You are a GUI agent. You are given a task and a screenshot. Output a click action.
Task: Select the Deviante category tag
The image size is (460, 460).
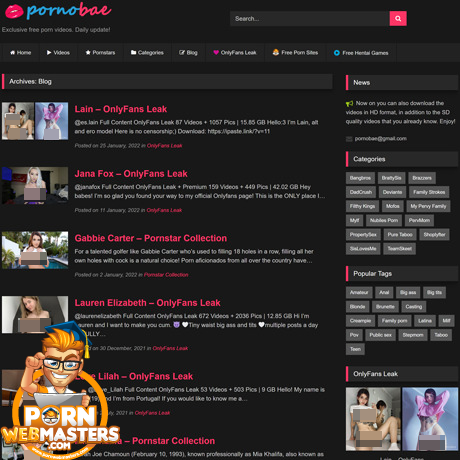(x=392, y=192)
